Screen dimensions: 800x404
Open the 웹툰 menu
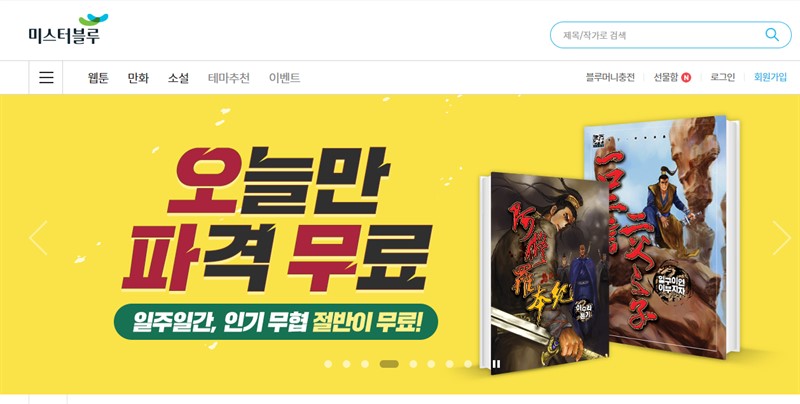pyautogui.click(x=98, y=78)
